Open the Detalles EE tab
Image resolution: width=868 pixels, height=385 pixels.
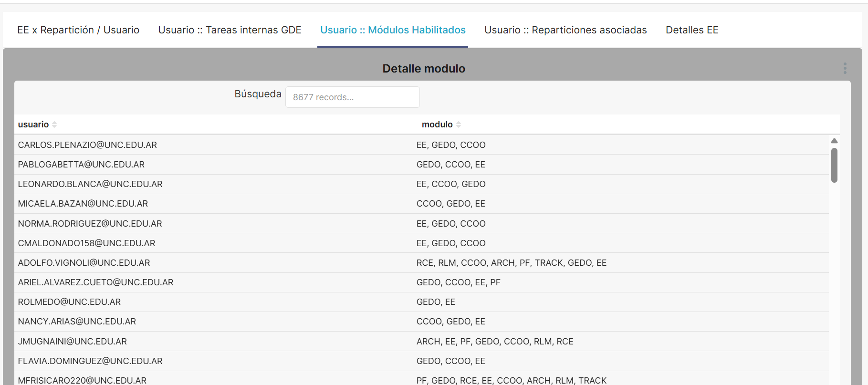click(x=692, y=30)
